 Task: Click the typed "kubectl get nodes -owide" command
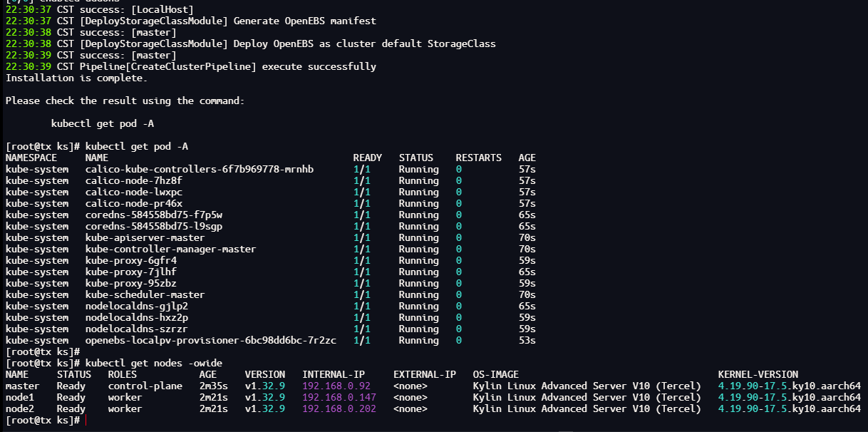tap(153, 364)
